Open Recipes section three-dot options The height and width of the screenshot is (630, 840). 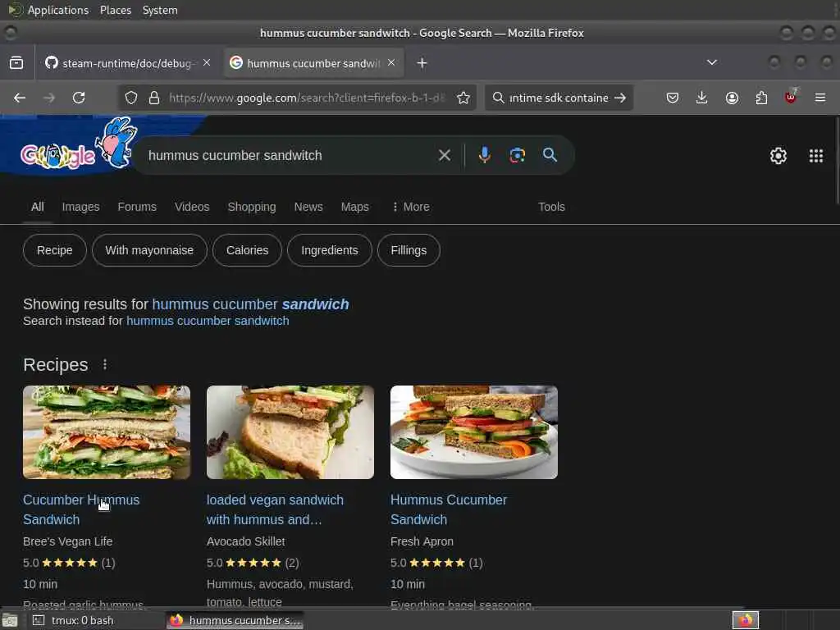pos(105,365)
